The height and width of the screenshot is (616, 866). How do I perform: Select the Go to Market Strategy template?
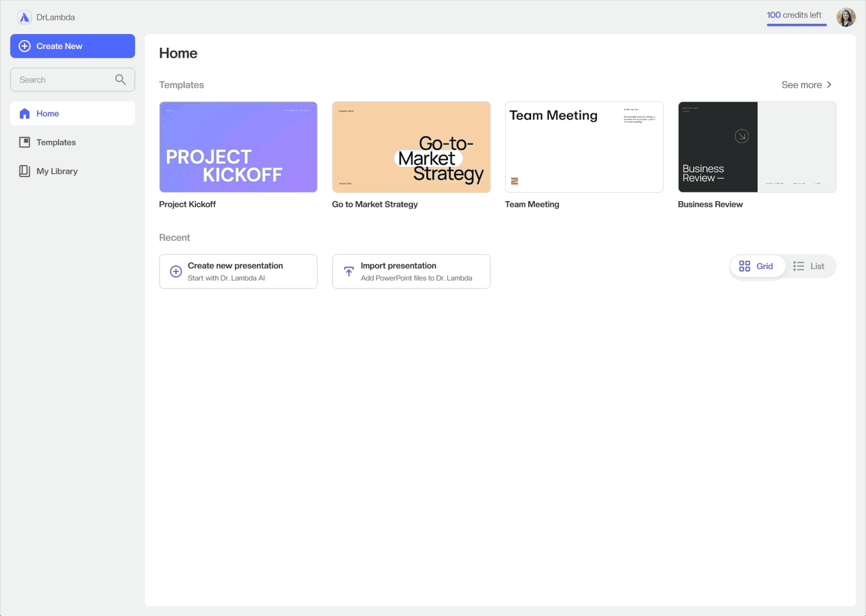(x=411, y=147)
